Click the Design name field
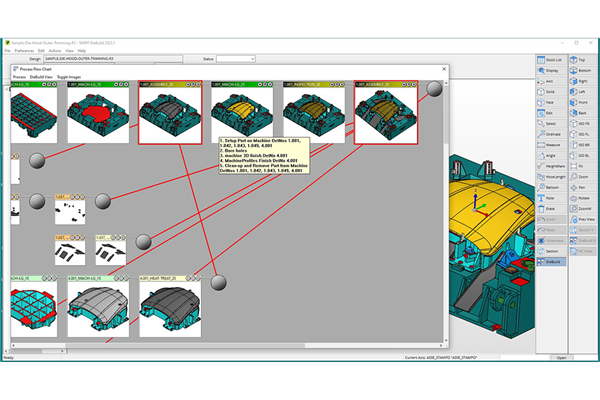Viewport: 600px width, 400px height. (x=113, y=59)
